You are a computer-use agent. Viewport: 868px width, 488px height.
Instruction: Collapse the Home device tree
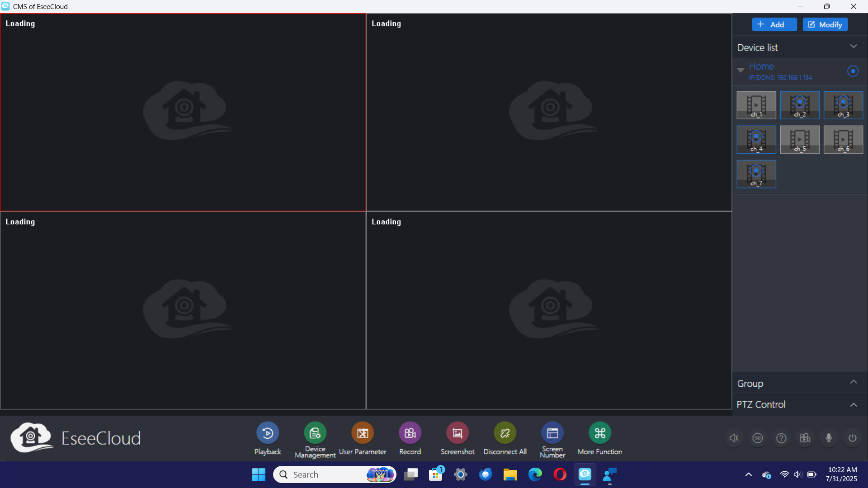pyautogui.click(x=741, y=70)
